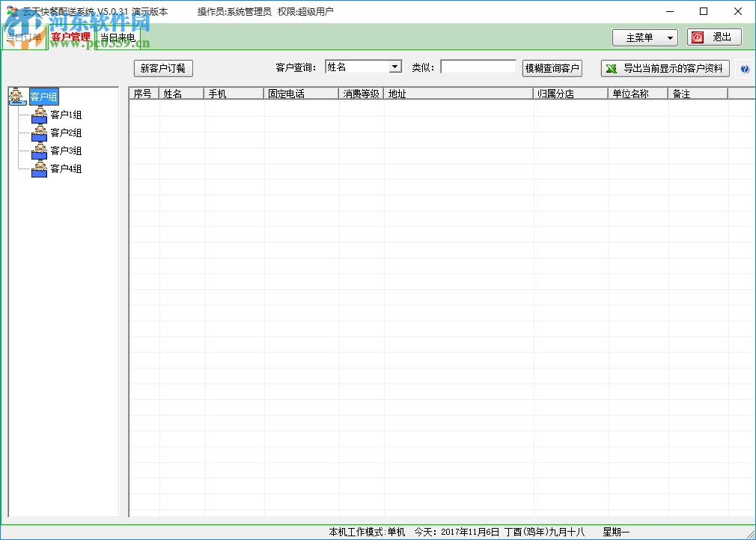Click the 客户组 root group icon
The image size is (756, 540).
click(18, 96)
